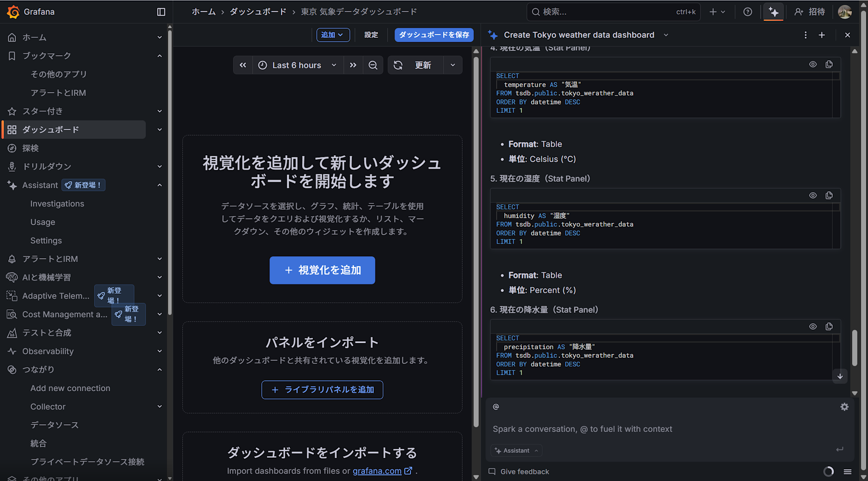Copy the temperature SQL query
The width and height of the screenshot is (868, 481).
click(x=829, y=64)
